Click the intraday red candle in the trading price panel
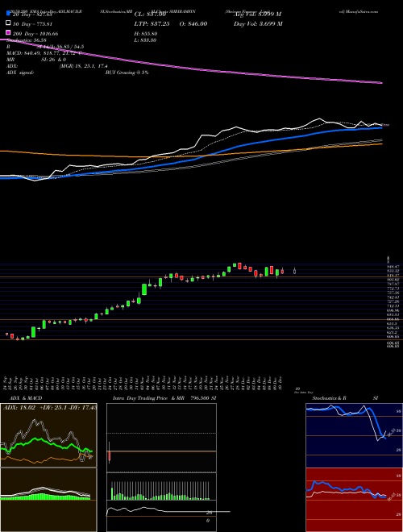Viewport: 403px width, 532px height. (110, 453)
